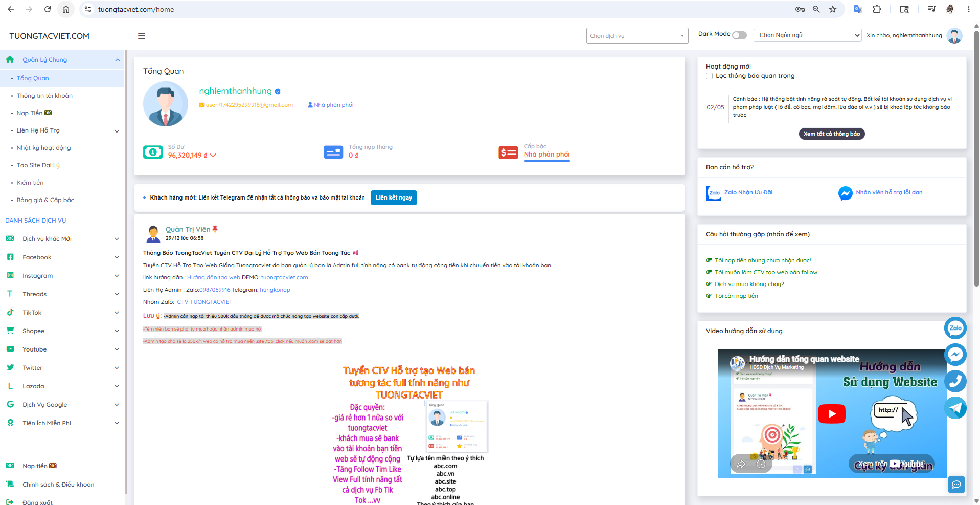Open the live chat widget icon
The height and width of the screenshot is (505, 980).
[956, 484]
